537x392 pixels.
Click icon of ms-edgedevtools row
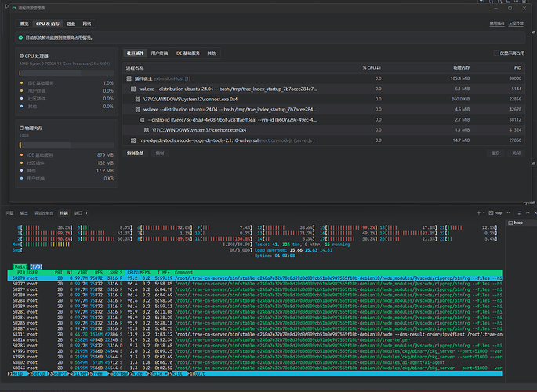click(x=133, y=140)
